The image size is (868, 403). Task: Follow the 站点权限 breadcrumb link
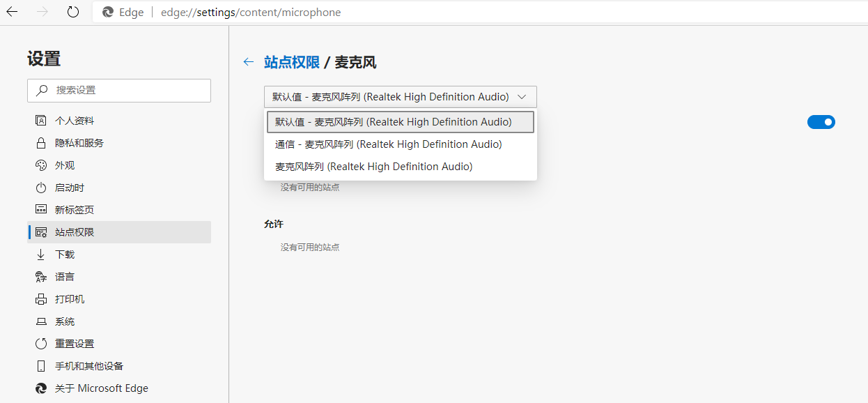pyautogui.click(x=292, y=62)
